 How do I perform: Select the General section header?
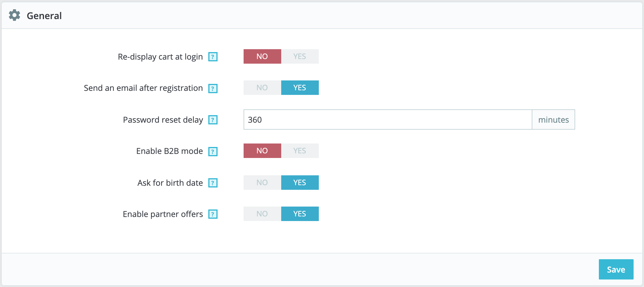tap(44, 16)
